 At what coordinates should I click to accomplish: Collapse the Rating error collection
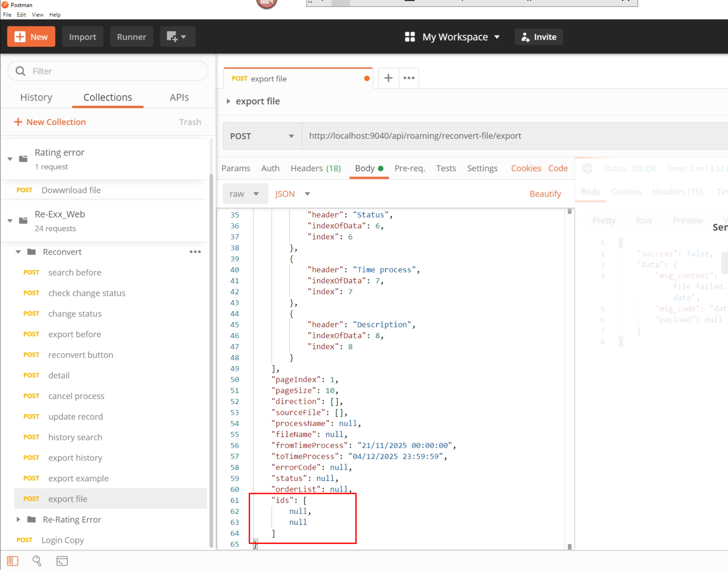(10, 159)
